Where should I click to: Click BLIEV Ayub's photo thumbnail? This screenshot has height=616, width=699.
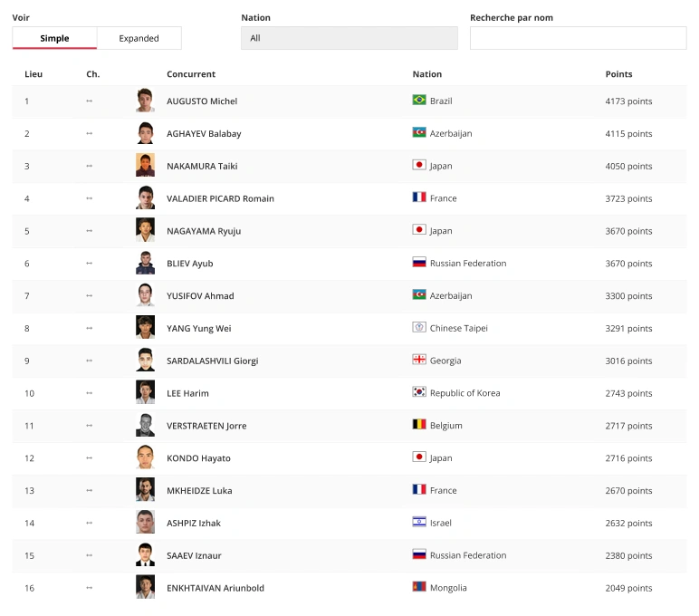145,264
